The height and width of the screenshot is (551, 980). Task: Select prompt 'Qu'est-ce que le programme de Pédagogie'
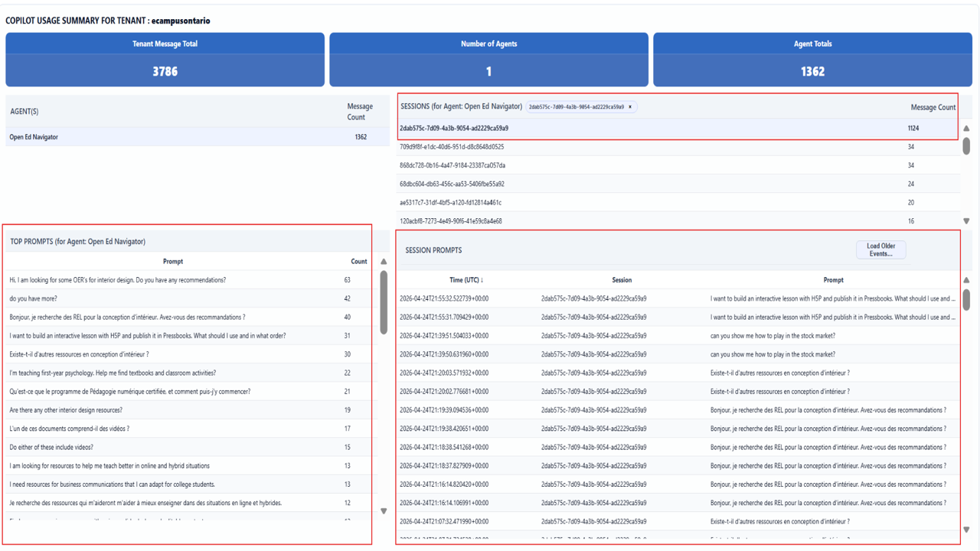[191, 391]
